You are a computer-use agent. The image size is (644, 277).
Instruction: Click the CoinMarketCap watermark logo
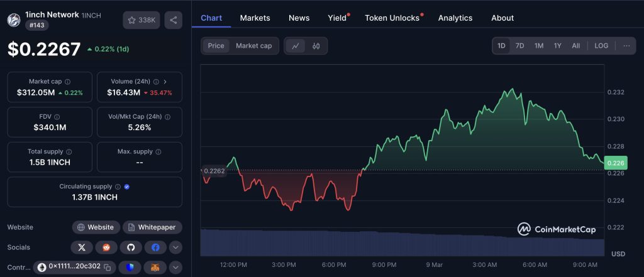click(x=557, y=229)
